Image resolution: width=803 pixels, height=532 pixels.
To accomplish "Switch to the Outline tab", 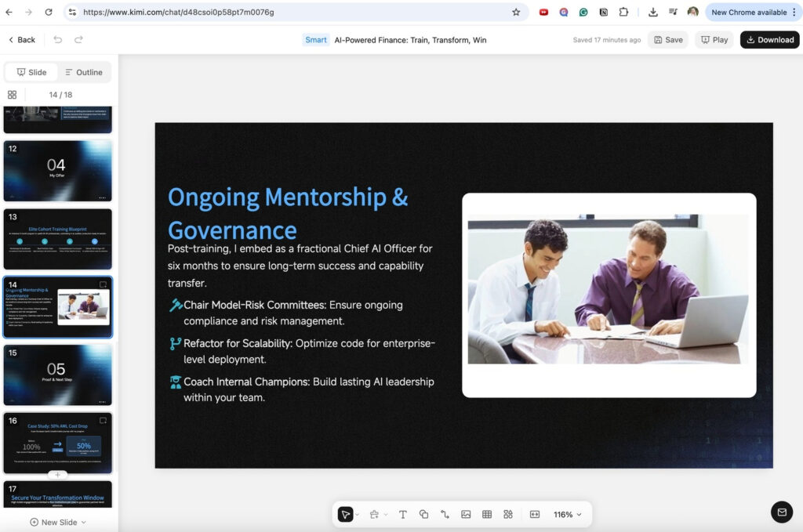I will pos(84,71).
